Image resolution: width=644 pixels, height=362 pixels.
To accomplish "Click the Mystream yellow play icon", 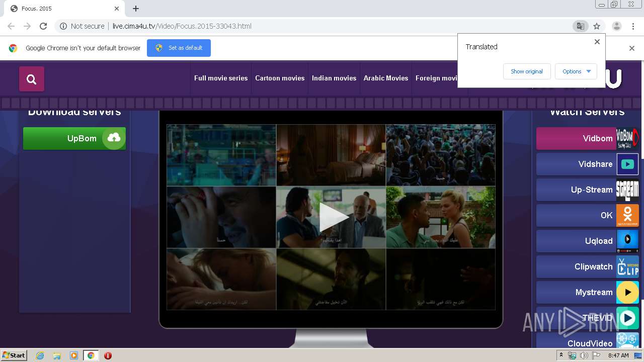I will 627,292.
